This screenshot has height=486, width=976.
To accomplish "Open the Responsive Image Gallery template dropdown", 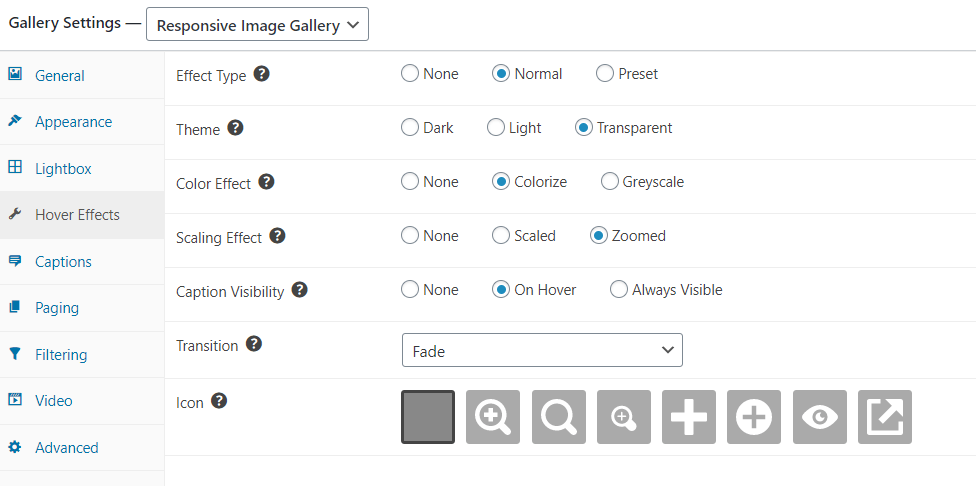I will (257, 24).
